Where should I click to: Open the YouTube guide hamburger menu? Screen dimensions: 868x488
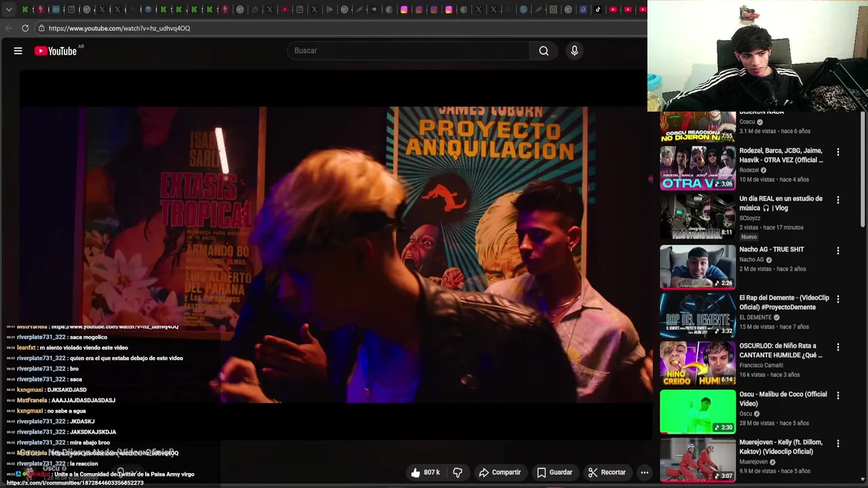(18, 51)
